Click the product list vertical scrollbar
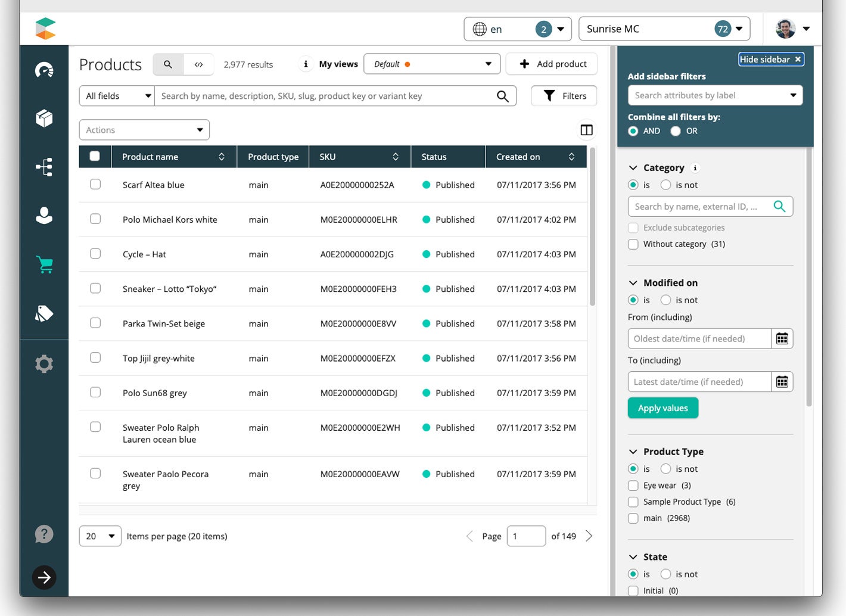The height and width of the screenshot is (616, 846). click(x=592, y=226)
